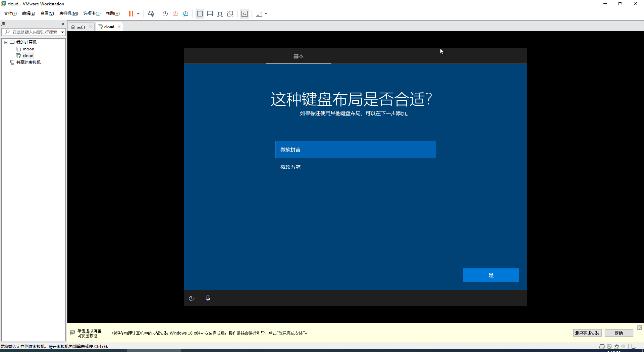Click the hard disk status icon
The height and width of the screenshot is (352, 644).
(x=602, y=346)
